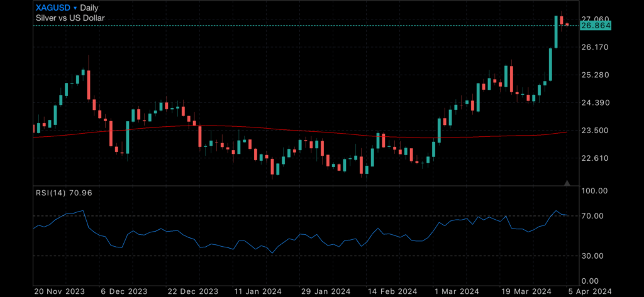Click the 23.500 price axis label
644x297 pixels.
click(x=595, y=131)
